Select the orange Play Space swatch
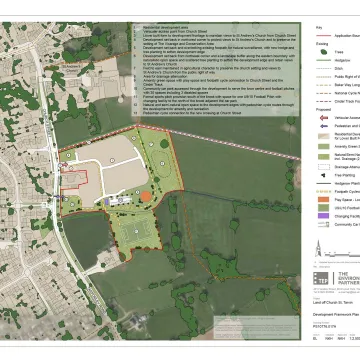This screenshot has width=360, height=360. tap(323, 200)
